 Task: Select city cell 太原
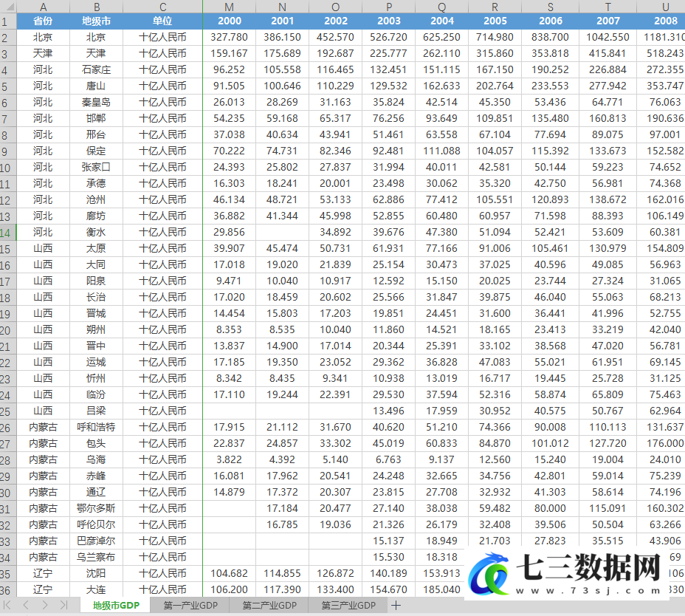click(x=97, y=249)
